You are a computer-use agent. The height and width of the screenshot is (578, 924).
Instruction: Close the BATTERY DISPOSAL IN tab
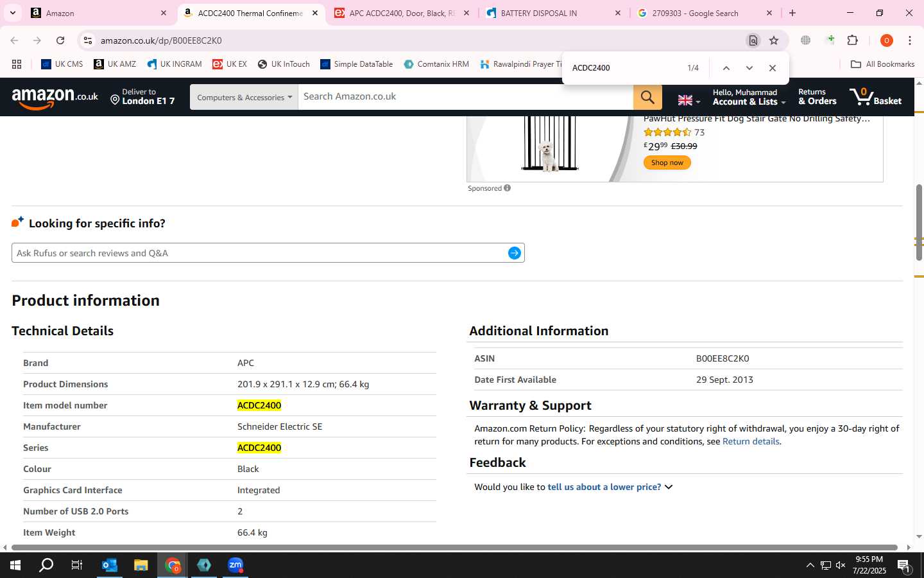618,13
